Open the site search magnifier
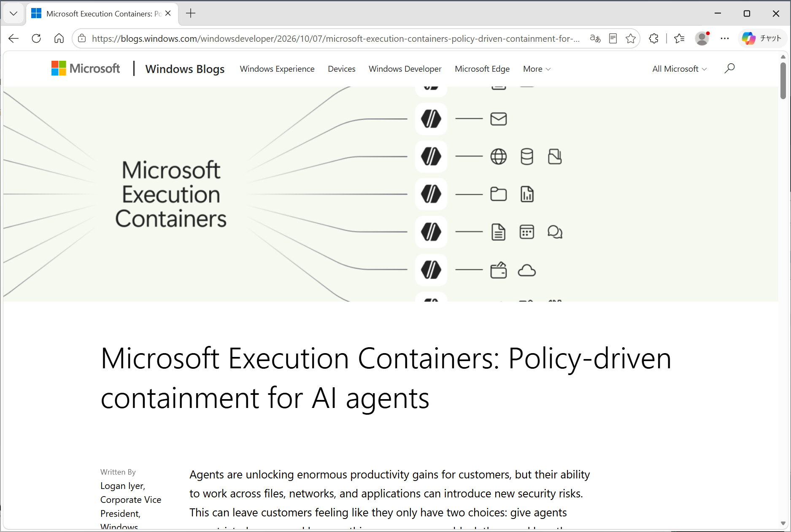The image size is (791, 532). (x=729, y=68)
